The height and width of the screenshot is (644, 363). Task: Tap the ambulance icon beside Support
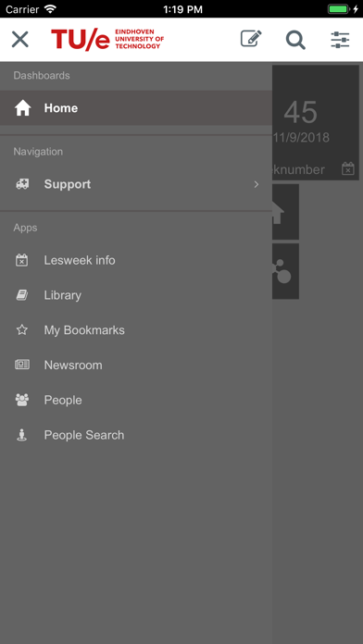click(22, 184)
